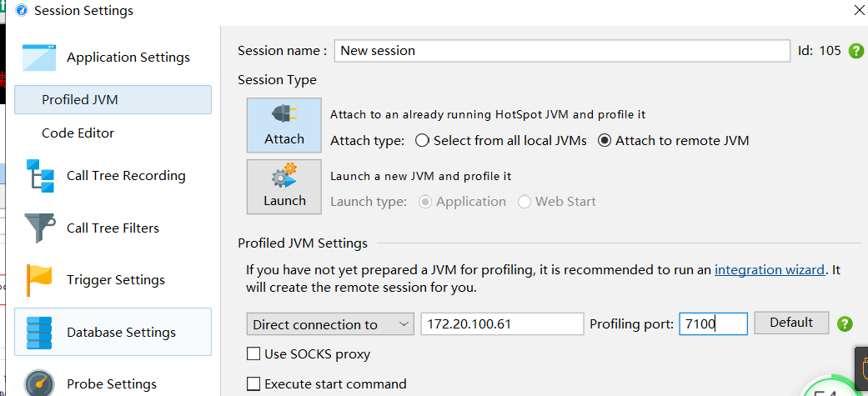This screenshot has width=868, height=396.
Task: Enable the Use SOCKS proxy checkbox
Action: 253,354
